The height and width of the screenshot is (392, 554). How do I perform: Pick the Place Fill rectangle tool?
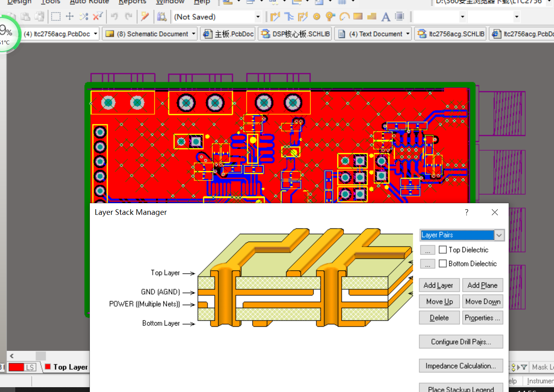click(358, 17)
